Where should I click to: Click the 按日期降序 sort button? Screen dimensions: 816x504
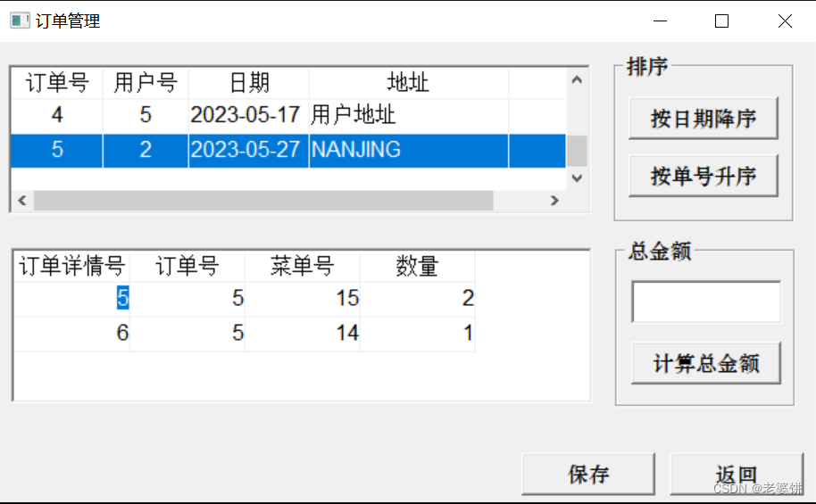(x=704, y=118)
